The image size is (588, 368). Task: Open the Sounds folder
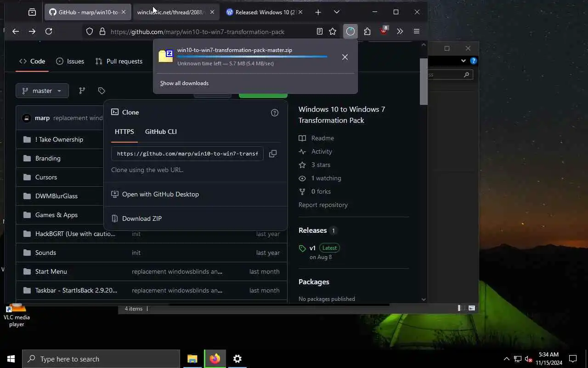tap(45, 253)
